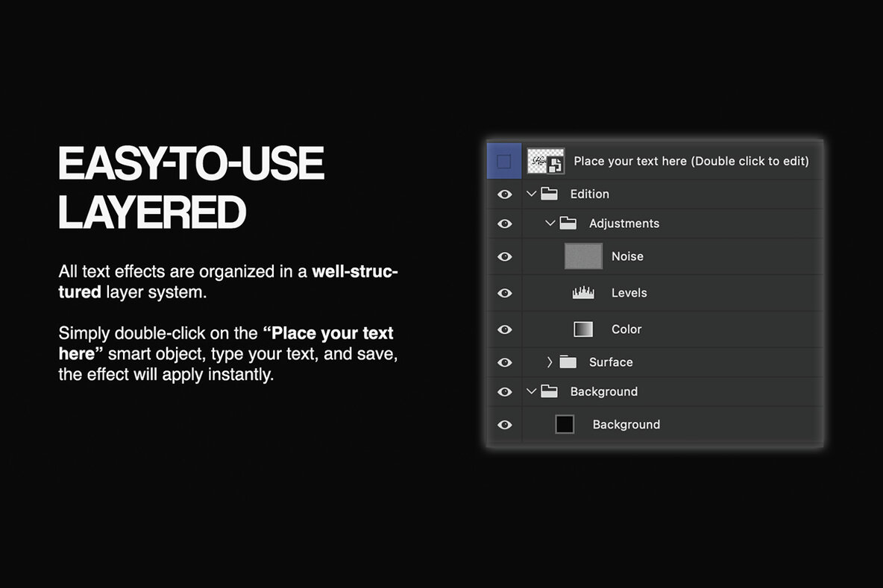Click the Levels adjustment histogram icon

(x=583, y=293)
